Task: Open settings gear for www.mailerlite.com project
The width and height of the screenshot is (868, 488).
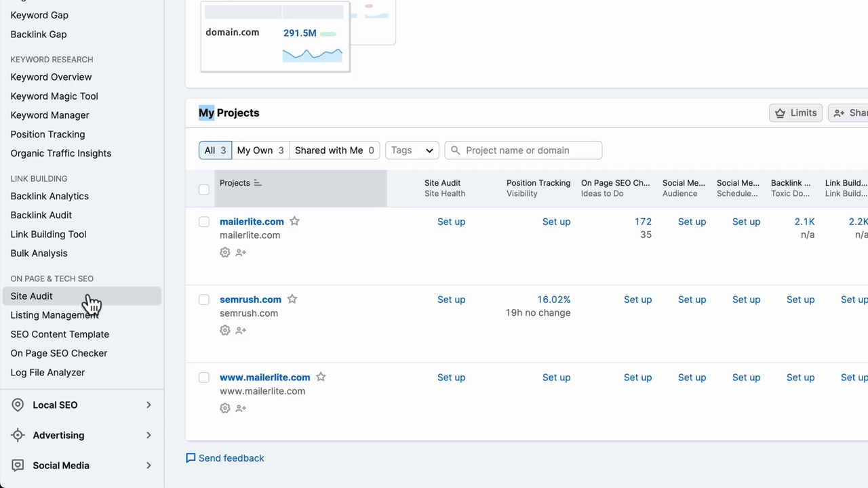Action: 225,408
